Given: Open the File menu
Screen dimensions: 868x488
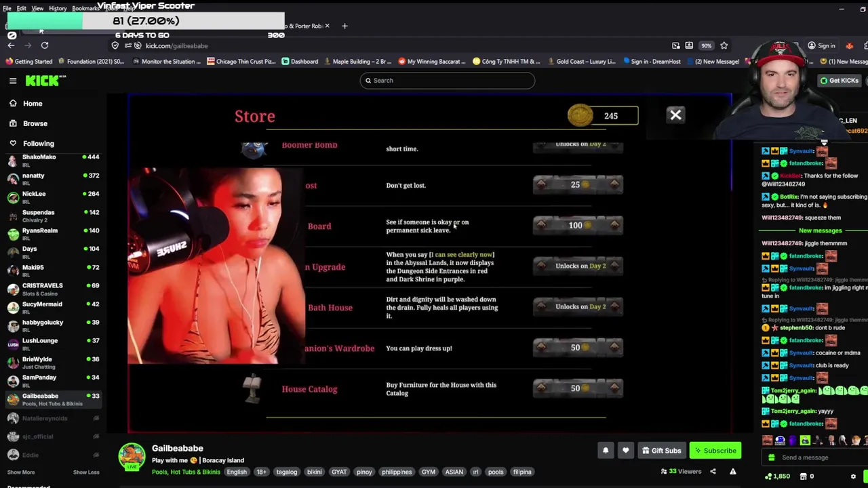Looking at the screenshot, I should click(7, 8).
